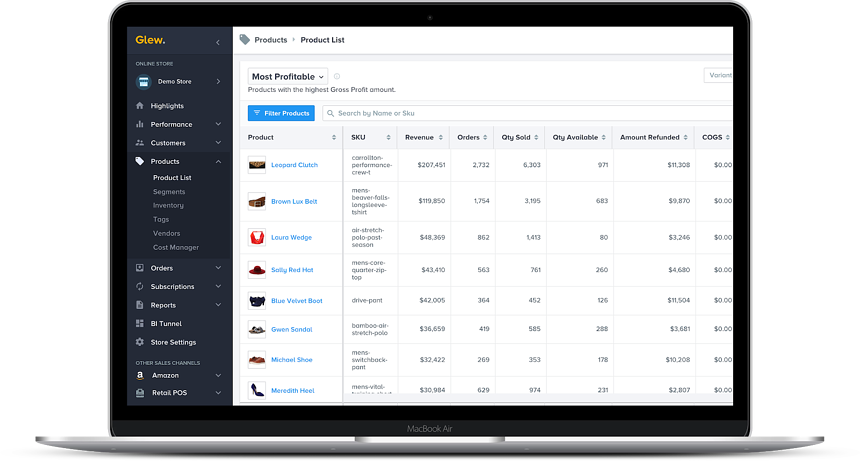Click the Reports document icon
Image resolution: width=860 pixels, height=461 pixels.
pyautogui.click(x=140, y=305)
